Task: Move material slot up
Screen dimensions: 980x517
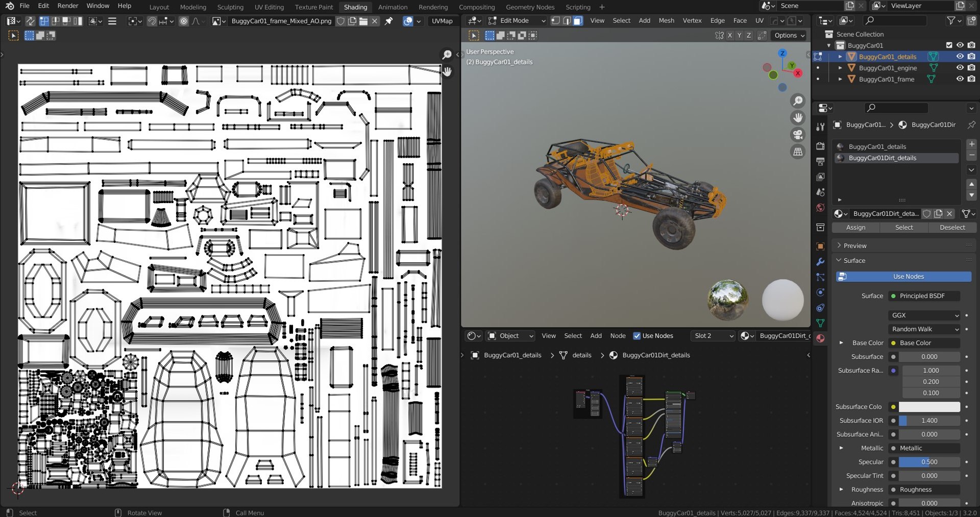Action: [x=972, y=184]
